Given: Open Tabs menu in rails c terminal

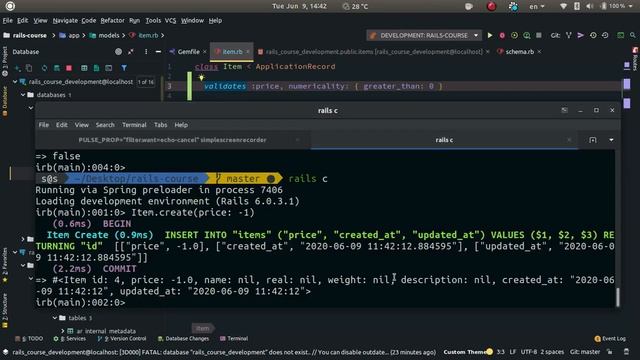Looking at the screenshot, I should 160,125.
